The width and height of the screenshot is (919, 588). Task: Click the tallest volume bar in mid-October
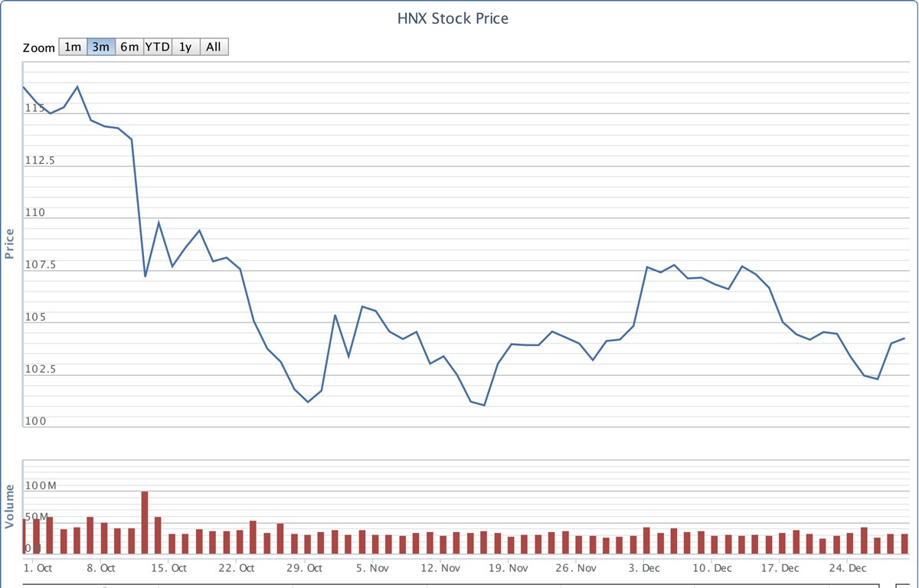[145, 522]
